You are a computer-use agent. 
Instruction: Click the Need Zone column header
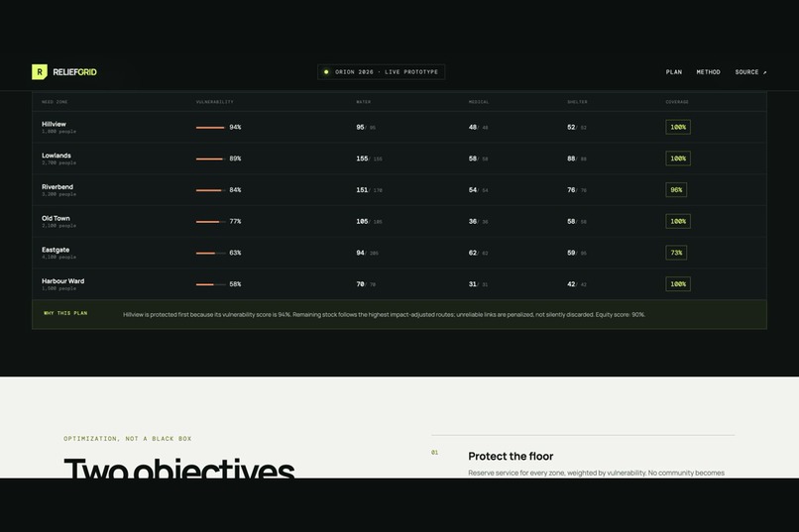(55, 102)
